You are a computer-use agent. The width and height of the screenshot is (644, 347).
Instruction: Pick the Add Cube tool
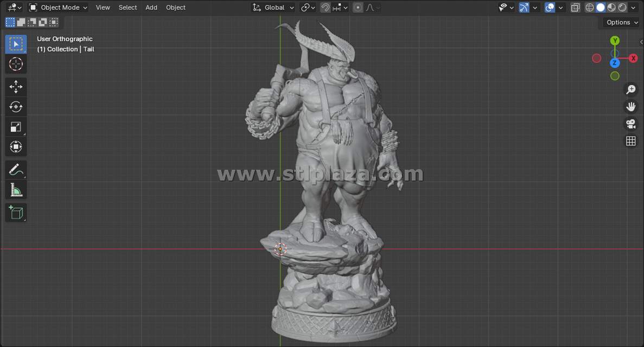(x=16, y=213)
